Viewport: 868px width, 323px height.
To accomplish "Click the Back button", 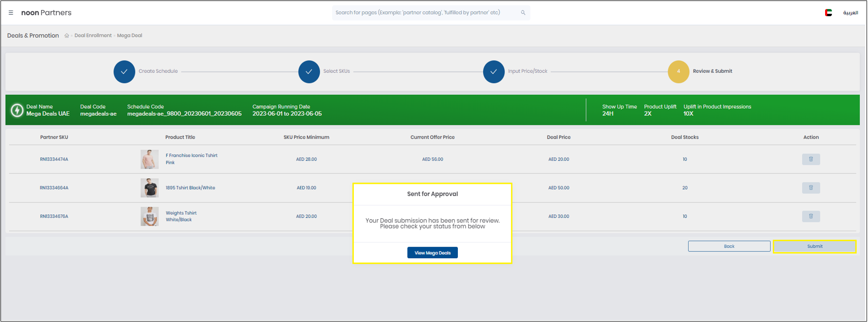I will click(x=729, y=246).
